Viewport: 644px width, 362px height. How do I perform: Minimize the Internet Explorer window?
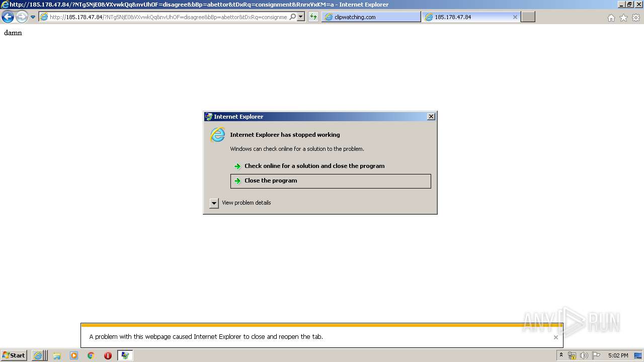[622, 4]
